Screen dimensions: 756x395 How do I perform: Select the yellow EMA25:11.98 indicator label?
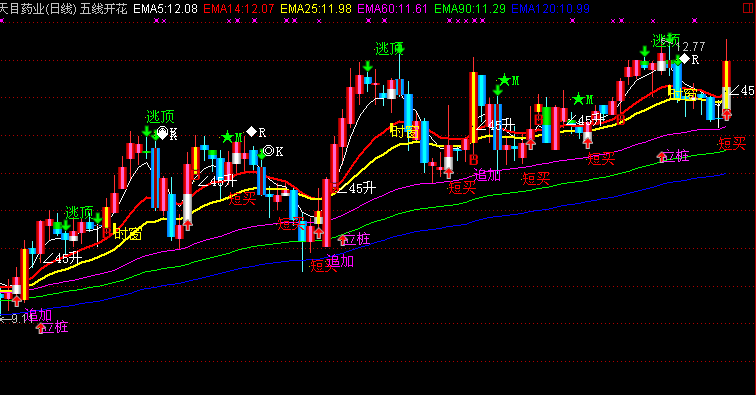pos(316,9)
